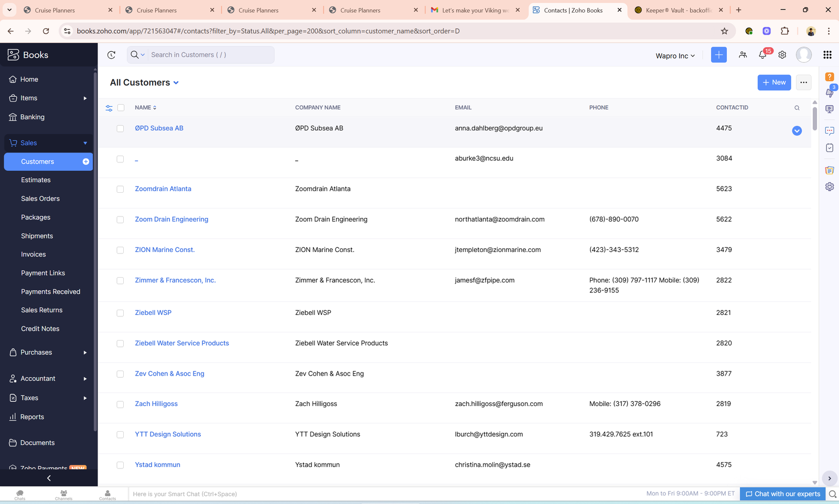This screenshot has width=839, height=504.
Task: Expand the Accountant sidebar submenu
Action: [x=85, y=379]
